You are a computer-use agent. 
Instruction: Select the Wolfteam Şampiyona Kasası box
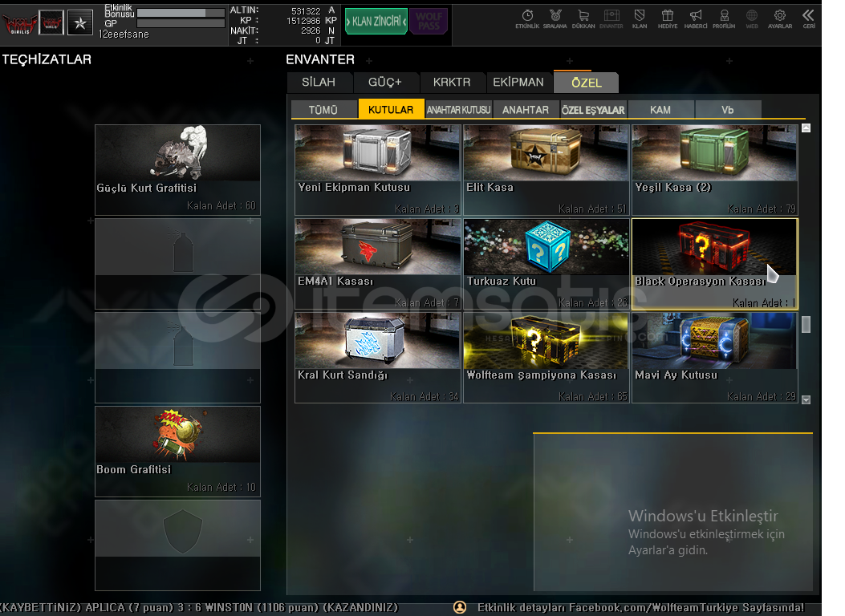(x=546, y=358)
